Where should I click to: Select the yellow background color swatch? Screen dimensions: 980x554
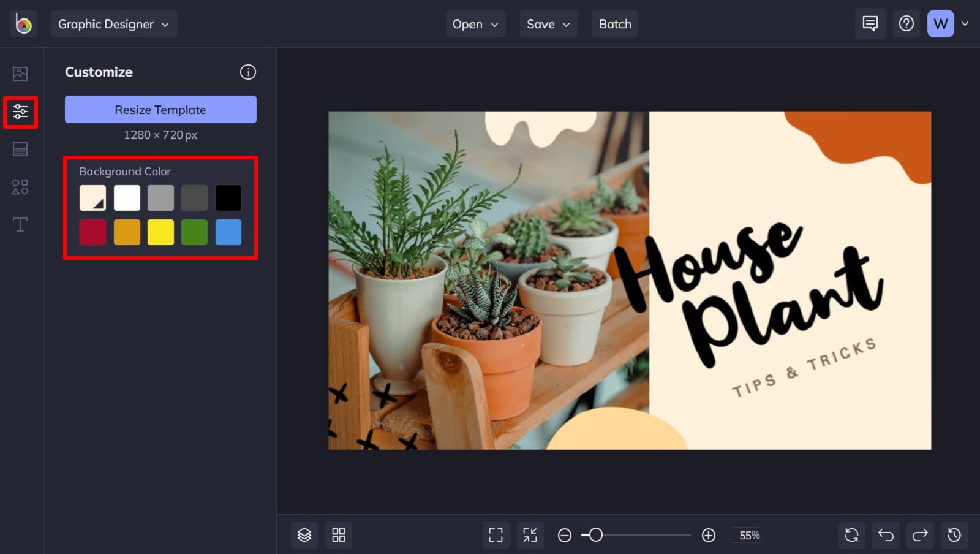click(x=160, y=232)
